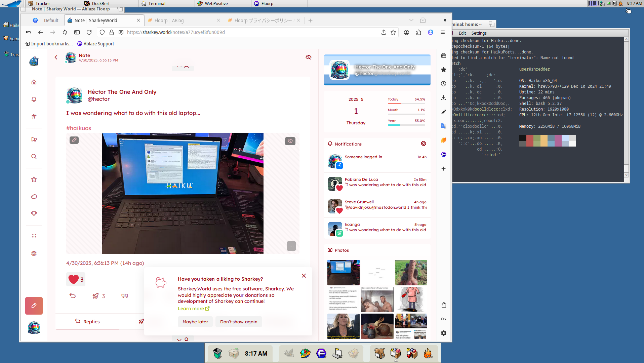Screen dimensions: 644x363
Task: Reply to the note with arrow icon
Action: (73, 296)
